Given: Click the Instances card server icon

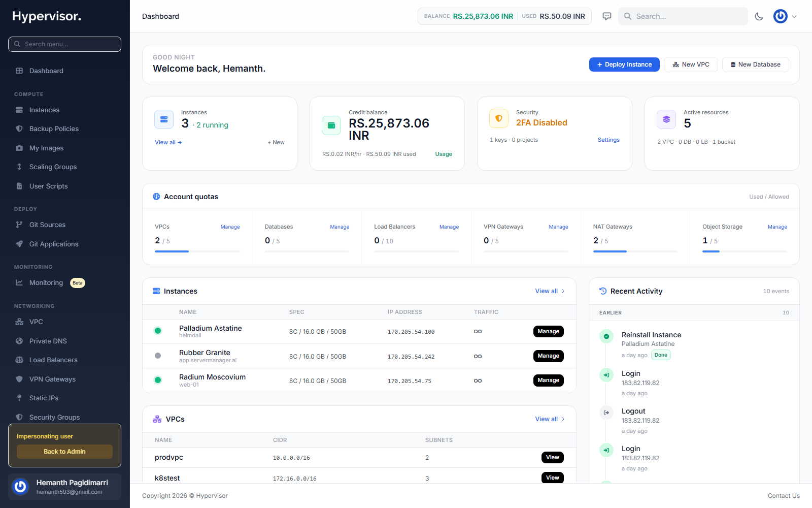Looking at the screenshot, I should point(164,119).
